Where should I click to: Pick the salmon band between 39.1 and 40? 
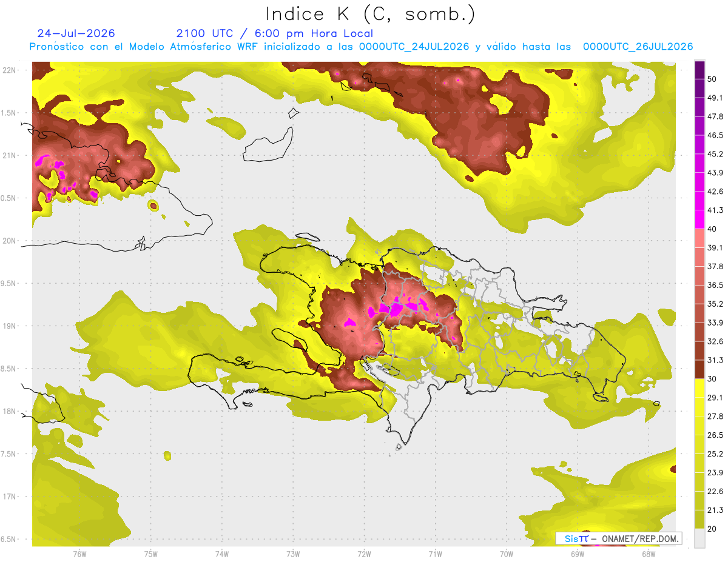699,238
